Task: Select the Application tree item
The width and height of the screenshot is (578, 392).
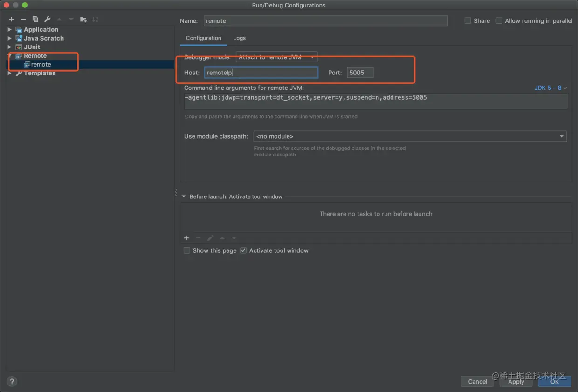Action: point(41,29)
